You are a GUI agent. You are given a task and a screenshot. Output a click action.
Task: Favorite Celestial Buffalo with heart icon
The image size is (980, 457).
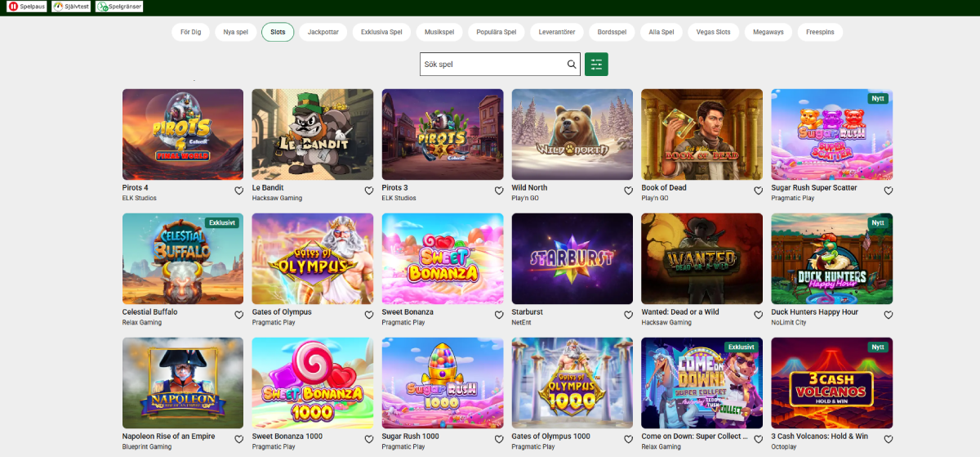[x=238, y=315]
